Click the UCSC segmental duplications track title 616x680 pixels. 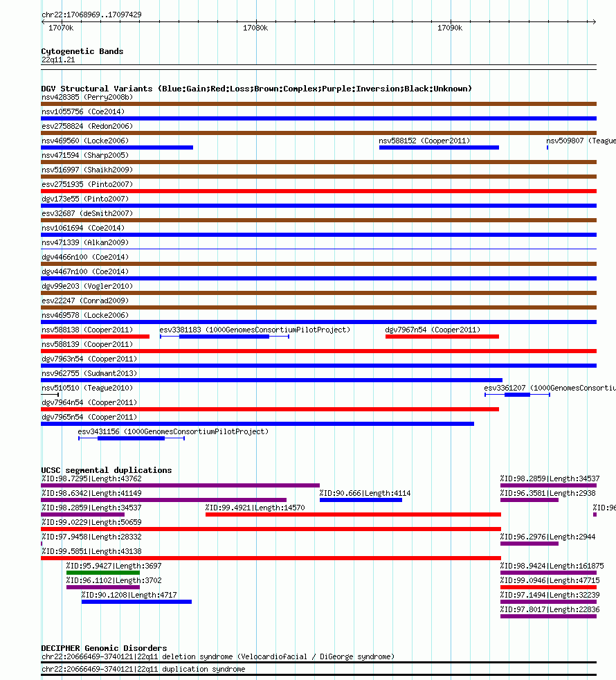107,470
